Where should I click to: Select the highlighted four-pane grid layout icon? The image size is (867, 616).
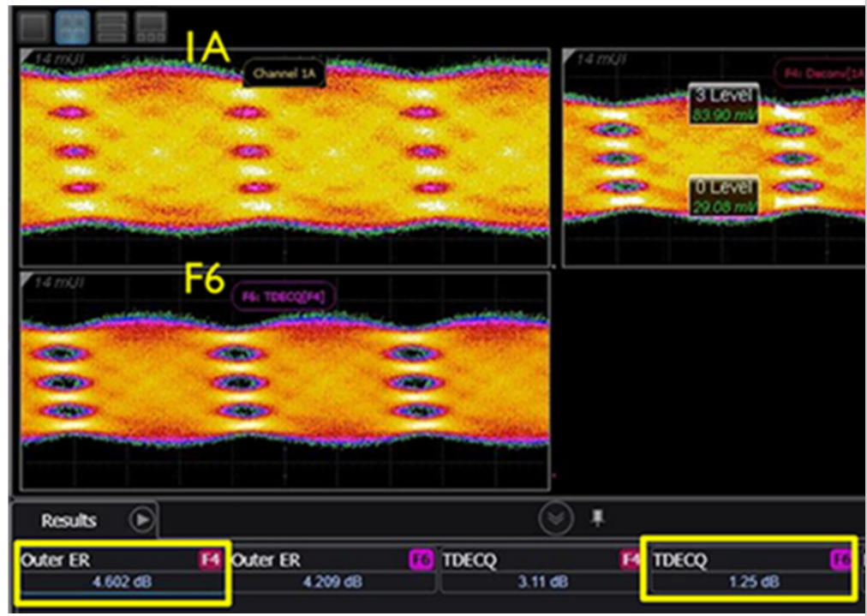(73, 27)
